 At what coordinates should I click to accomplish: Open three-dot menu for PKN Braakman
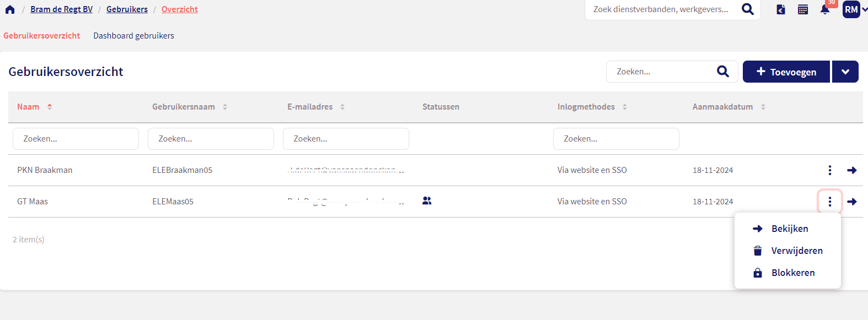tap(830, 170)
